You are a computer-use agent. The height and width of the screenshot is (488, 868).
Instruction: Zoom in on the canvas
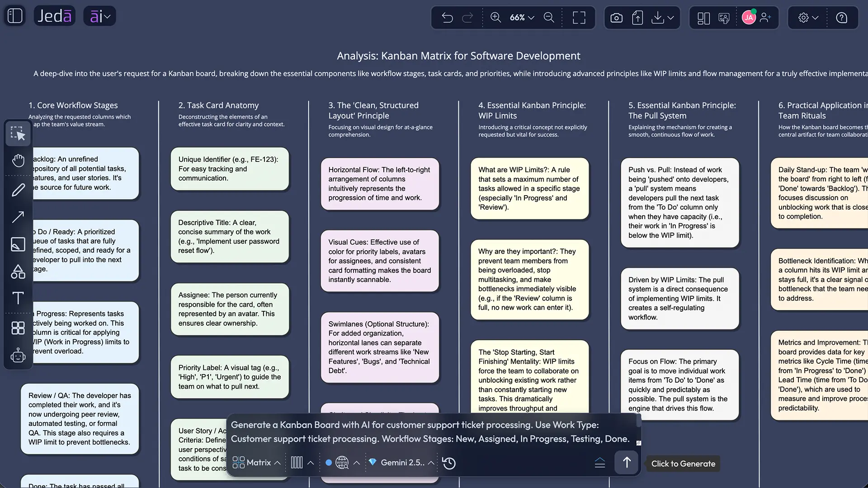(x=496, y=18)
